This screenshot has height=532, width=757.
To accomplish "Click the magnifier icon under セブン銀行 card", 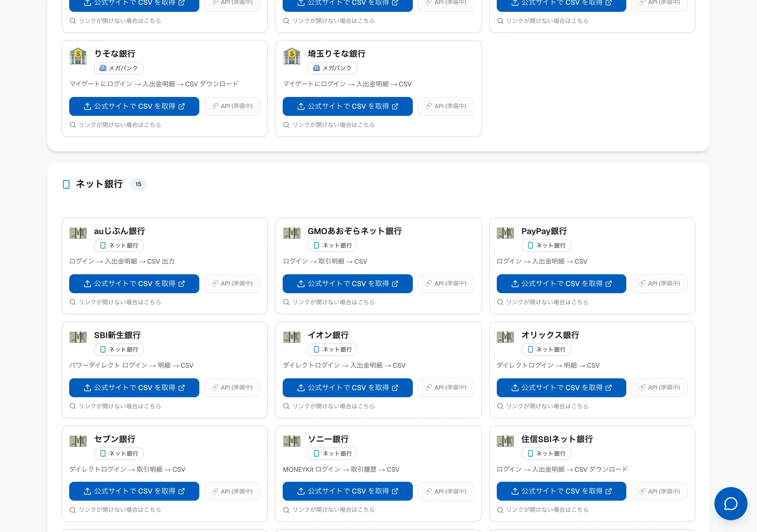I will (x=73, y=510).
